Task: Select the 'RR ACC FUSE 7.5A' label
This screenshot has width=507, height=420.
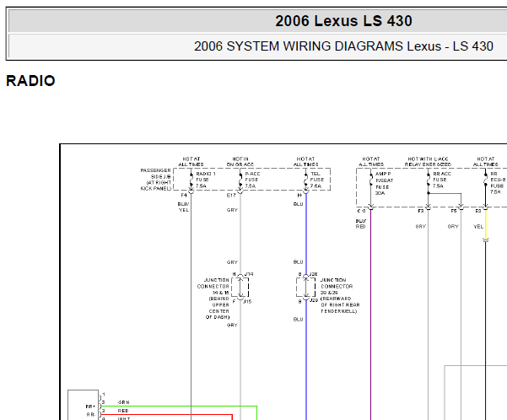Action: click(442, 180)
